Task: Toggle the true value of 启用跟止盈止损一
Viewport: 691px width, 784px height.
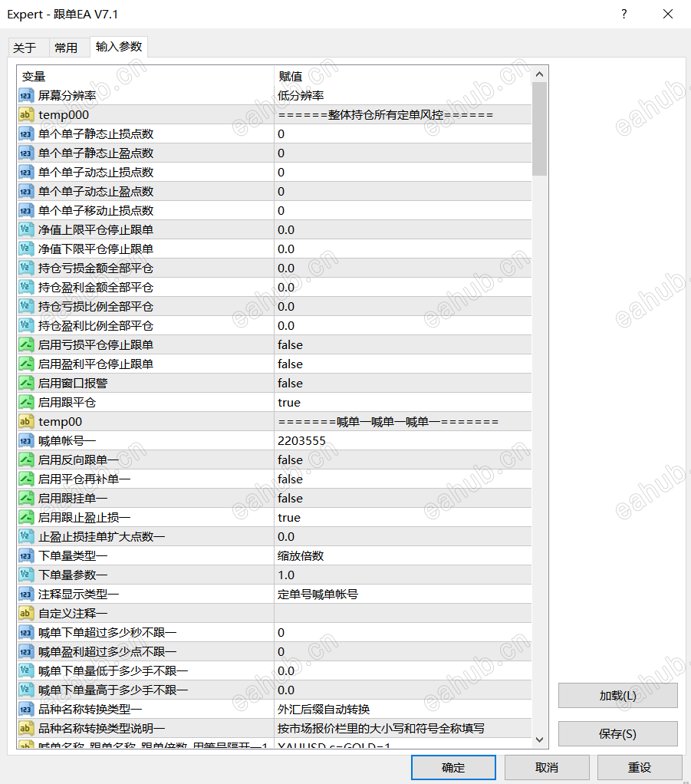Action: click(x=403, y=517)
